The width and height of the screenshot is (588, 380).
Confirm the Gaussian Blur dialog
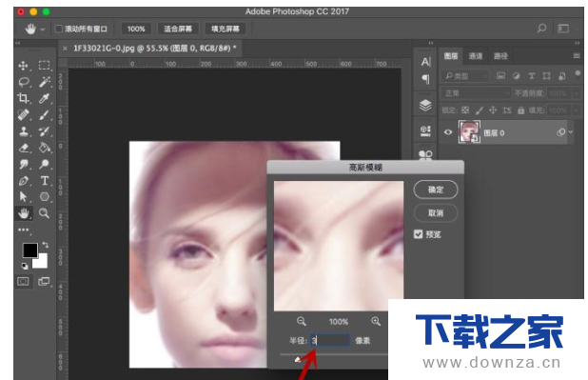pyautogui.click(x=436, y=190)
